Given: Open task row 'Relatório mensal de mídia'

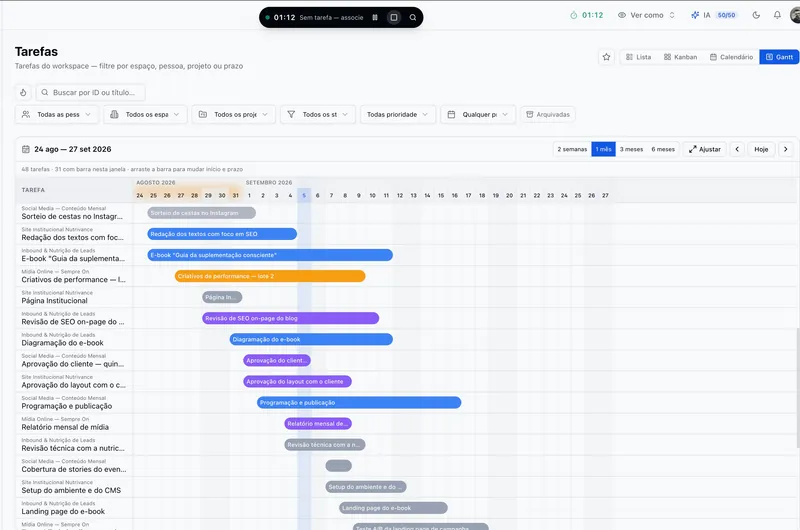Looking at the screenshot, I should [x=74, y=423].
